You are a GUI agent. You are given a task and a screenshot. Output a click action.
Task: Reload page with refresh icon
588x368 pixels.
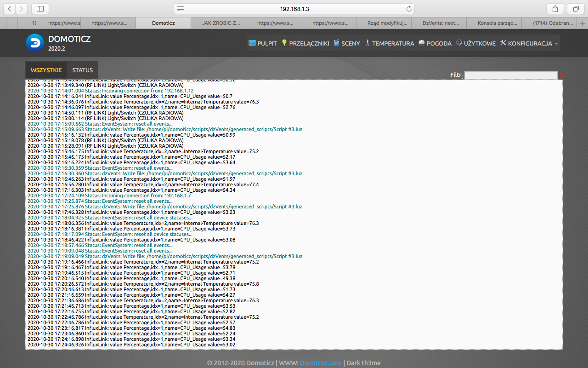409,9
